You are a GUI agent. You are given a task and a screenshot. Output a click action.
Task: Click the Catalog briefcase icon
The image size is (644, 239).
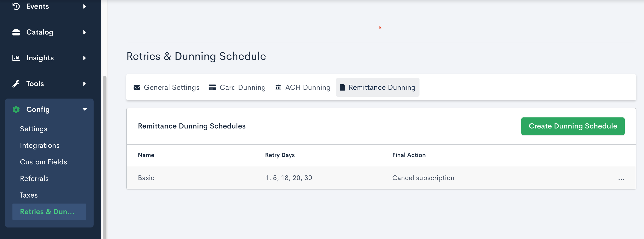(x=16, y=32)
